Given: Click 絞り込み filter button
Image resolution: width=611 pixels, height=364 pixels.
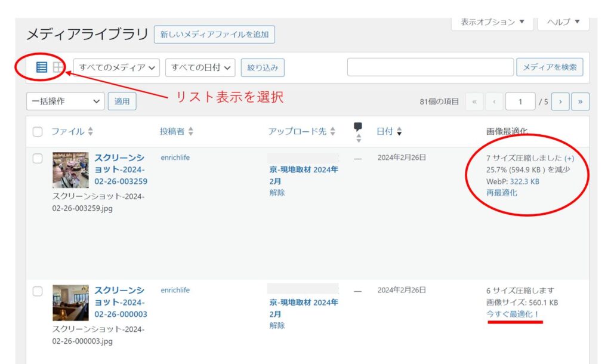Looking at the screenshot, I should tap(263, 68).
